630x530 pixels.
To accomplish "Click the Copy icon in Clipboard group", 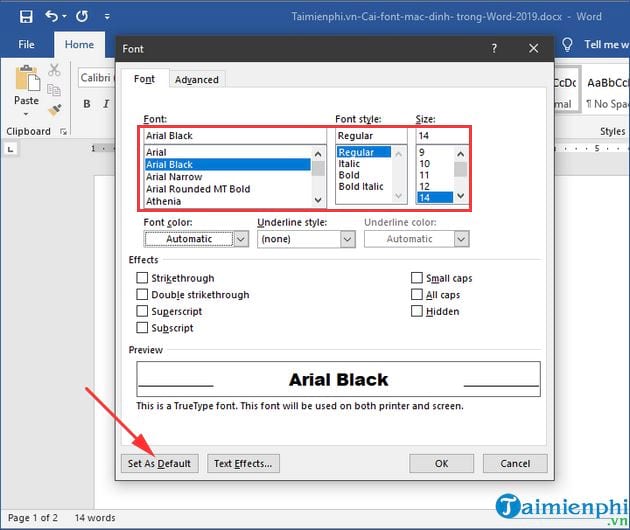I will 54,90.
